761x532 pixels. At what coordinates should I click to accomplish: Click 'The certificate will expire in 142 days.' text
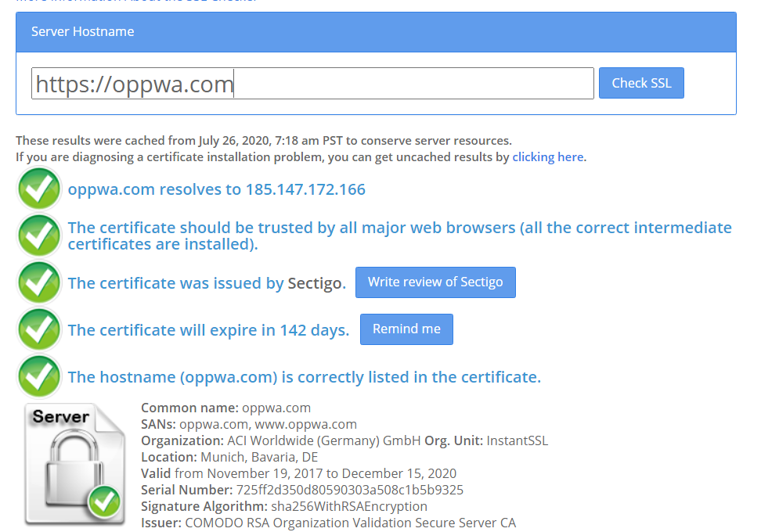pos(209,330)
